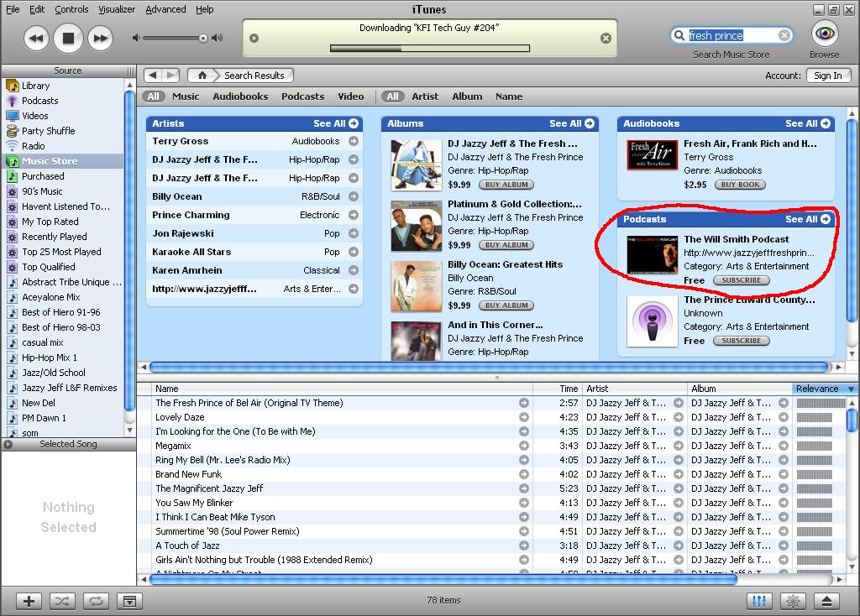Open Billy Ocean artist arrow
This screenshot has width=860, height=616.
click(x=354, y=196)
